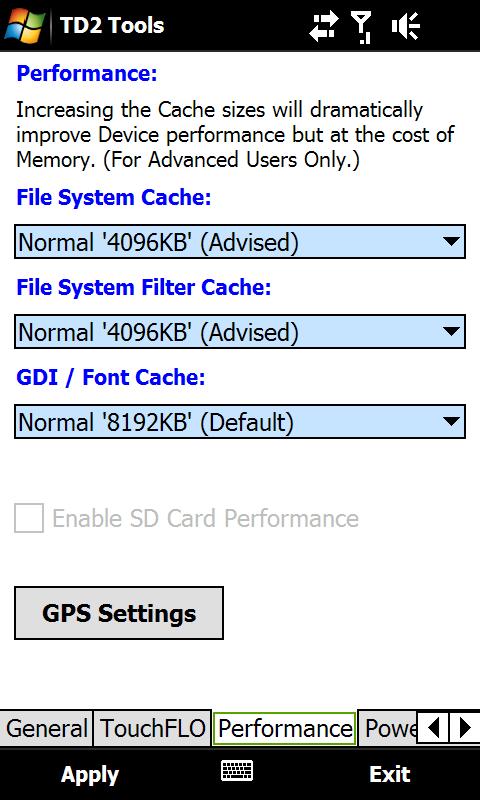Tap the signal strength antenna icon
The height and width of the screenshot is (800, 480).
[x=363, y=26]
